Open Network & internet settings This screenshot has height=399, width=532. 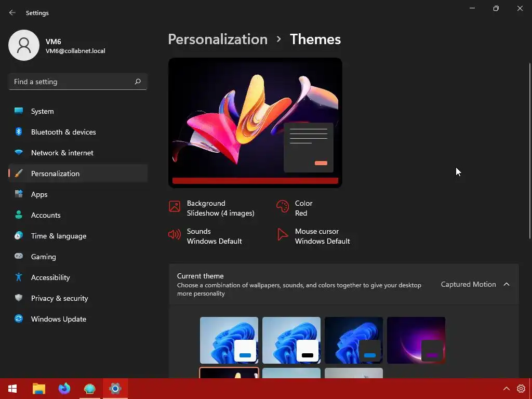(78, 153)
